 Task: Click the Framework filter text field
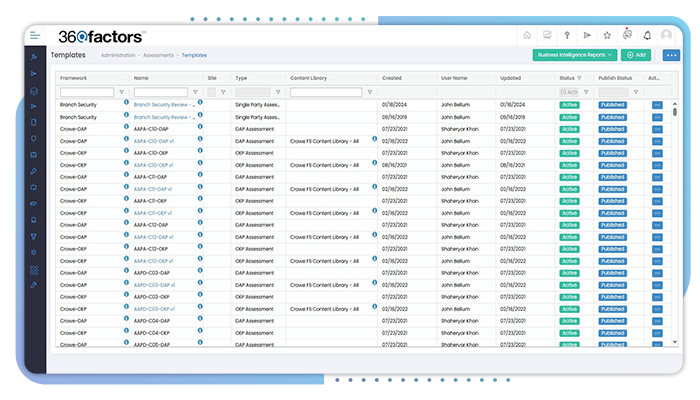(87, 92)
